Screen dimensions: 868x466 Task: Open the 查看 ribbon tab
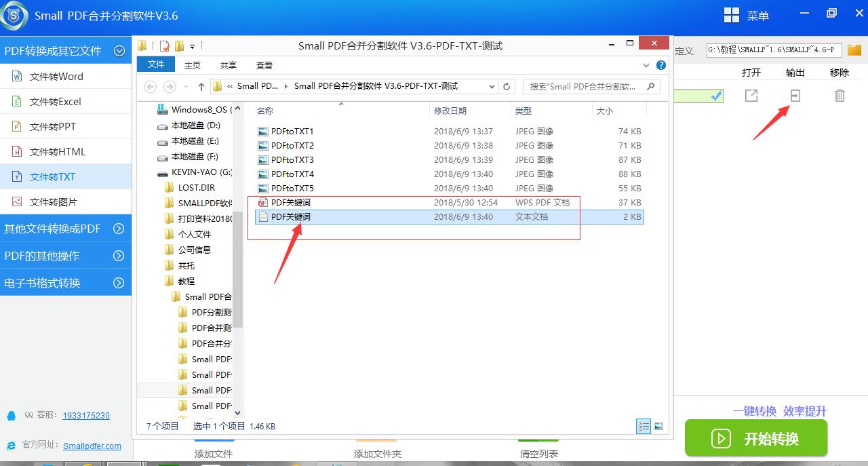tap(264, 65)
